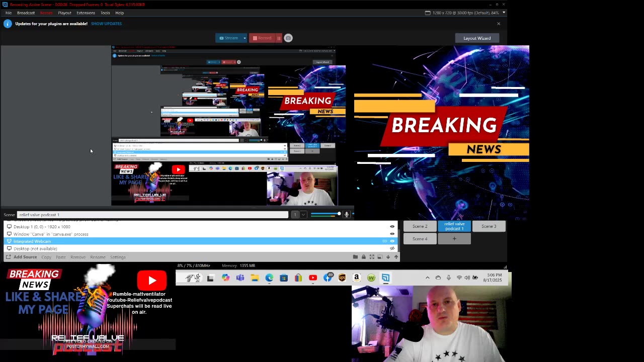Click the SHOW UPDATES link
Image resolution: width=644 pixels, height=362 pixels.
(x=106, y=24)
